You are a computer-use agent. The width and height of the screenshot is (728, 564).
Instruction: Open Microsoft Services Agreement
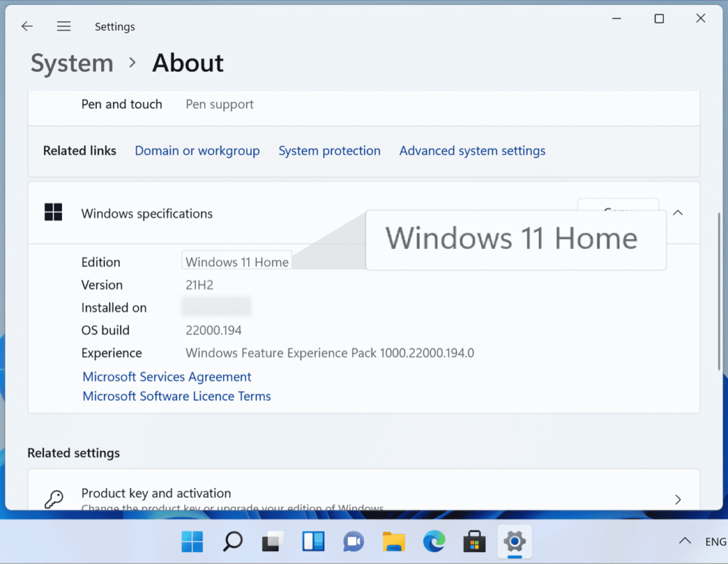(x=166, y=376)
